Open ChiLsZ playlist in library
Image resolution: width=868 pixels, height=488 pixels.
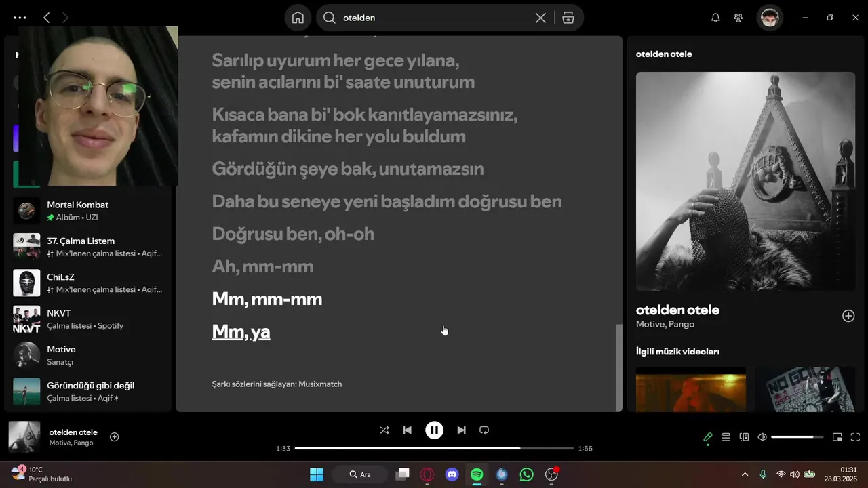tap(88, 283)
